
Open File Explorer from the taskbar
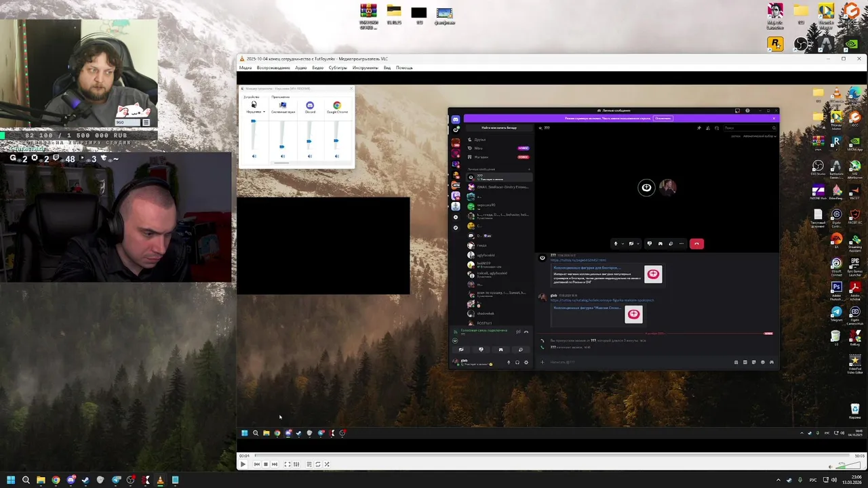(x=41, y=480)
